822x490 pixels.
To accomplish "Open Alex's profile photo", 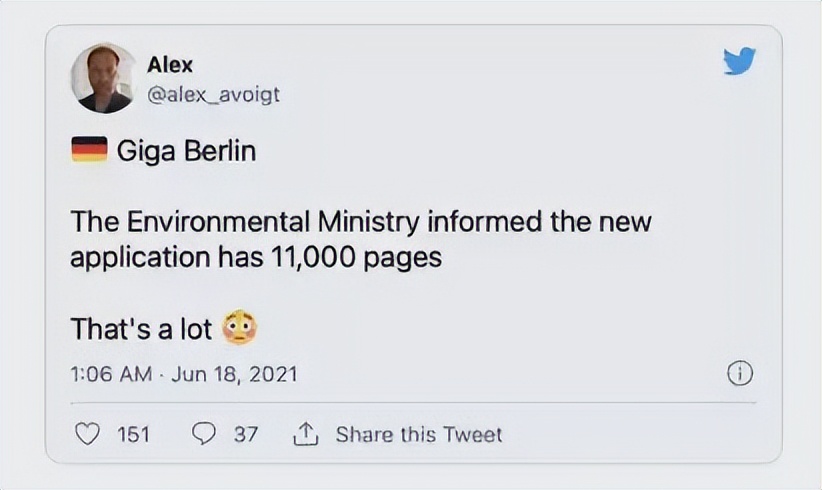I will [x=104, y=78].
